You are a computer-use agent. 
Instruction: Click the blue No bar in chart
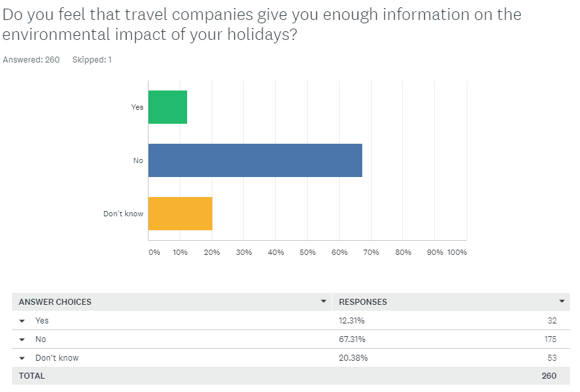[x=255, y=160]
